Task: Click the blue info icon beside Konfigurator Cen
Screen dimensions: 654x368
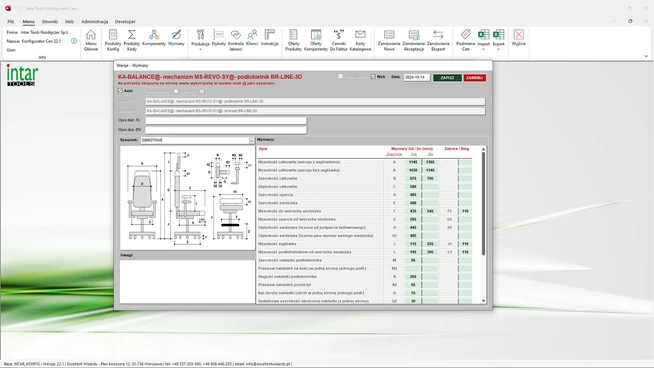Action: tap(74, 41)
